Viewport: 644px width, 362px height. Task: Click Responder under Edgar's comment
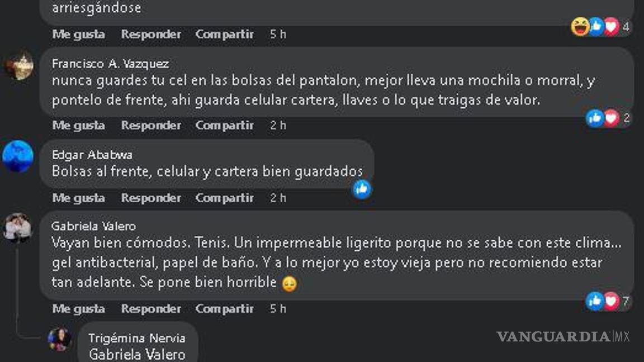coord(150,198)
